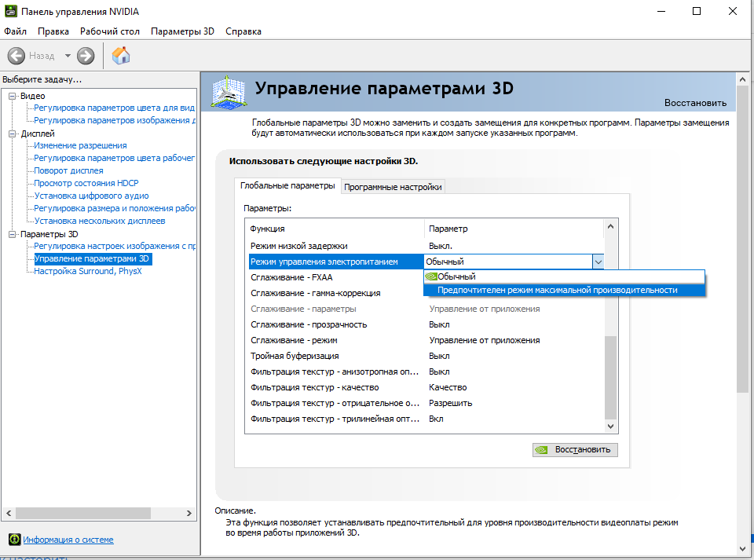Open Регулировка параметров цвета рабочего стола task

[114, 158]
